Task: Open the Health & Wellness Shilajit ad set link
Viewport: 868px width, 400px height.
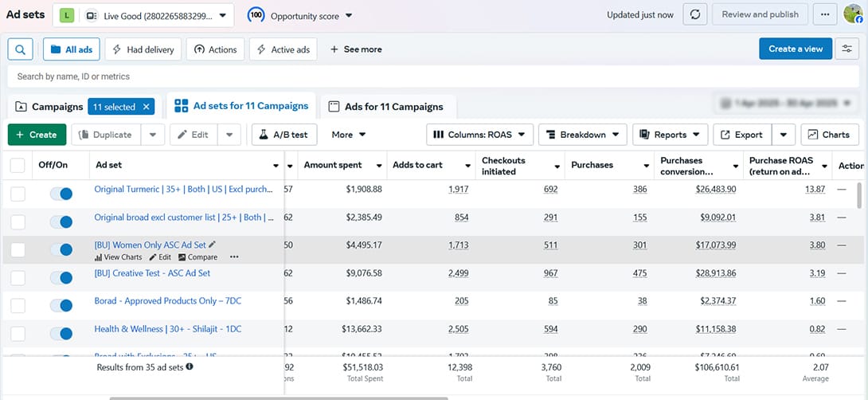Action: tap(168, 328)
